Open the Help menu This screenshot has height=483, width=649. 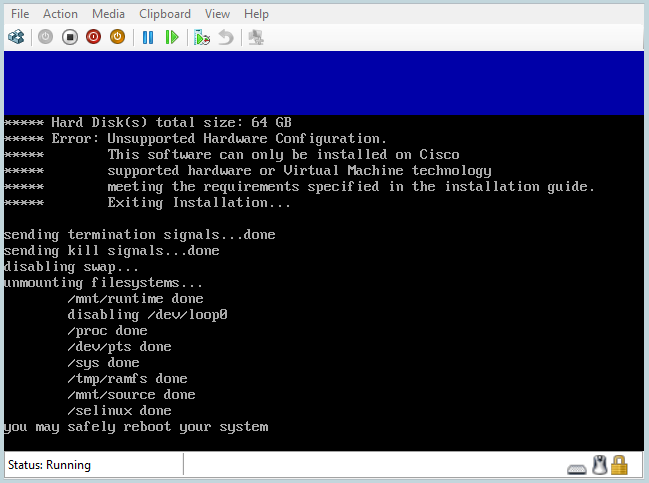coord(256,14)
